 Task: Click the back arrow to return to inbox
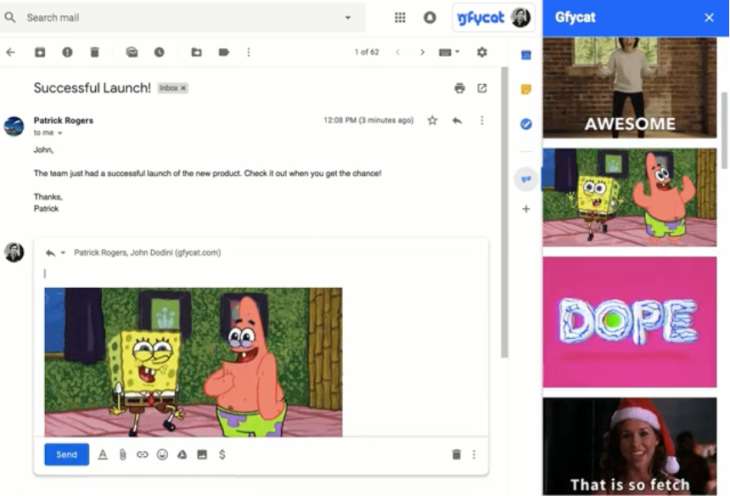(10, 52)
